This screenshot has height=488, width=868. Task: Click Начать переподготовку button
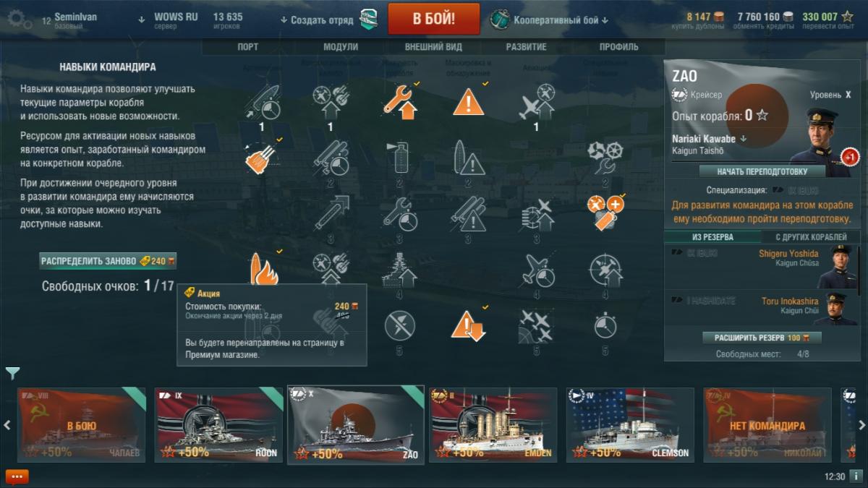(x=762, y=172)
